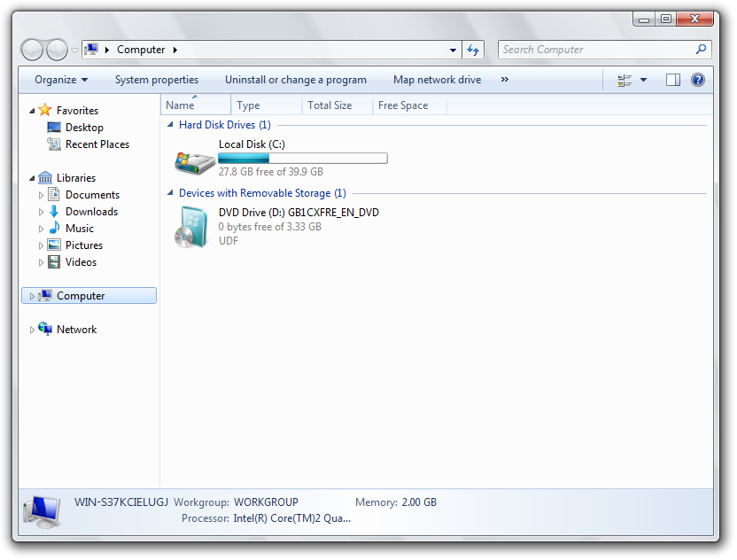Toggle the preview pane button
This screenshot has width=737, height=560.
pos(672,80)
